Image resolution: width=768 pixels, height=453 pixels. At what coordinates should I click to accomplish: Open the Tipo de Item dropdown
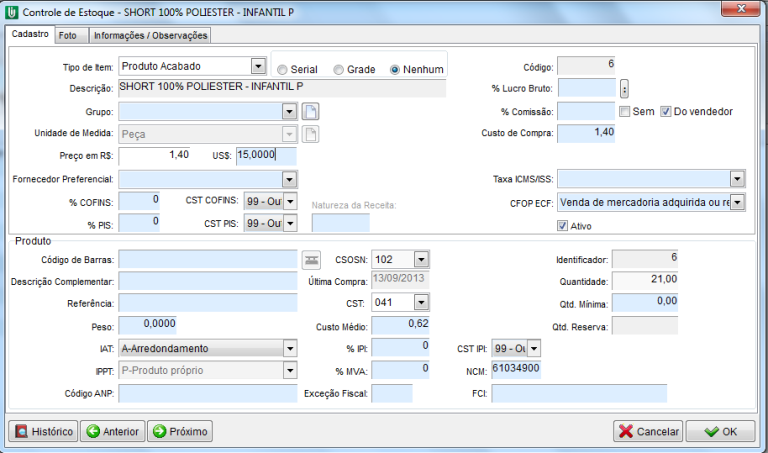[x=258, y=66]
